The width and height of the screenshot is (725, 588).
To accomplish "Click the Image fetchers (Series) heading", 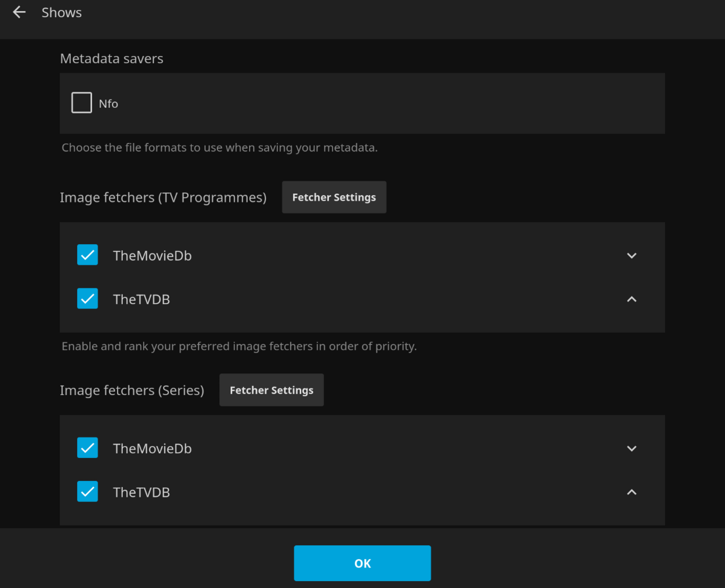I will (132, 391).
